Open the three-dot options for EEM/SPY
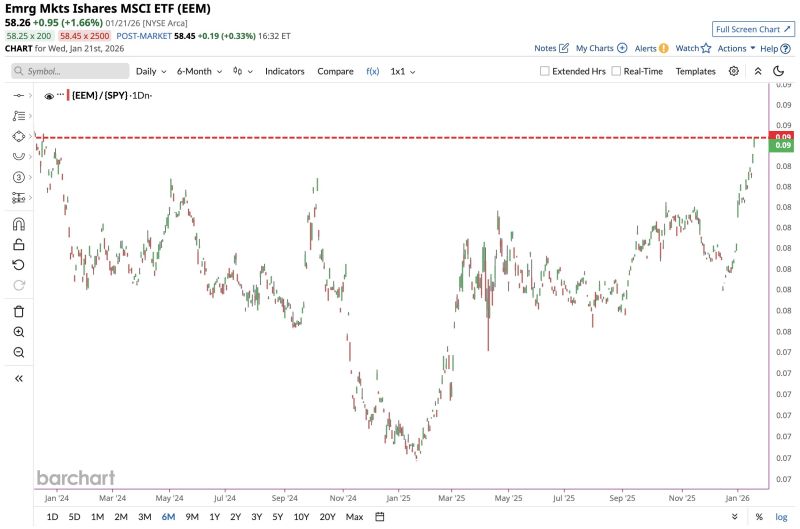 pos(61,95)
